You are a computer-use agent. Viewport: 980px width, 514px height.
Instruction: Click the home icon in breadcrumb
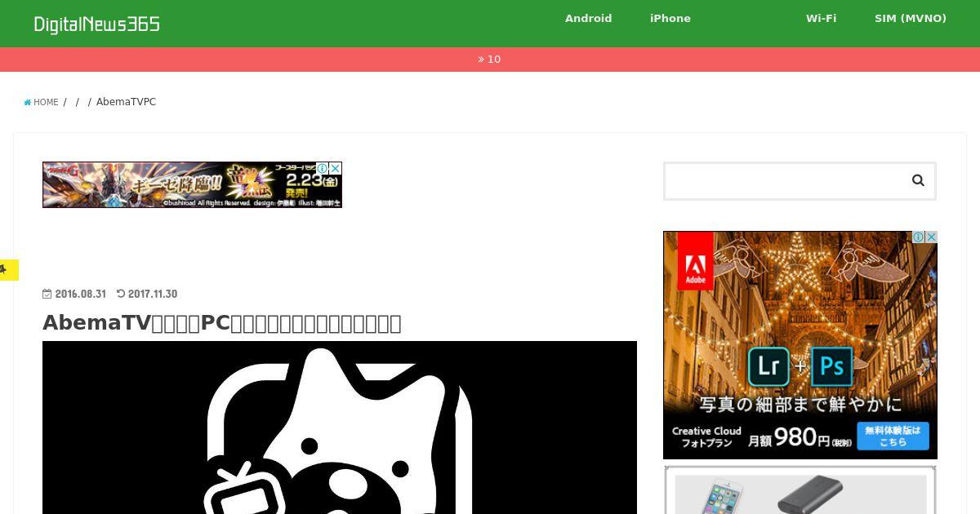click(28, 102)
